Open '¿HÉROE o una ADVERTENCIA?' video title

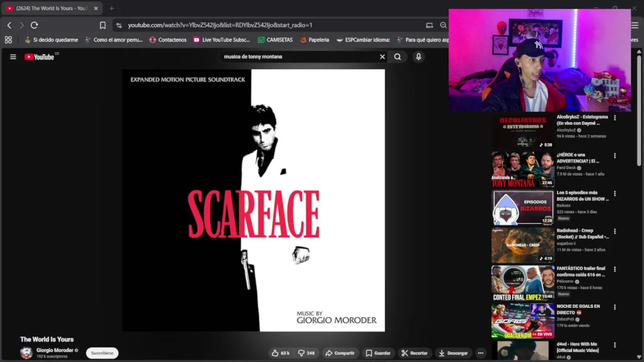pos(578,158)
